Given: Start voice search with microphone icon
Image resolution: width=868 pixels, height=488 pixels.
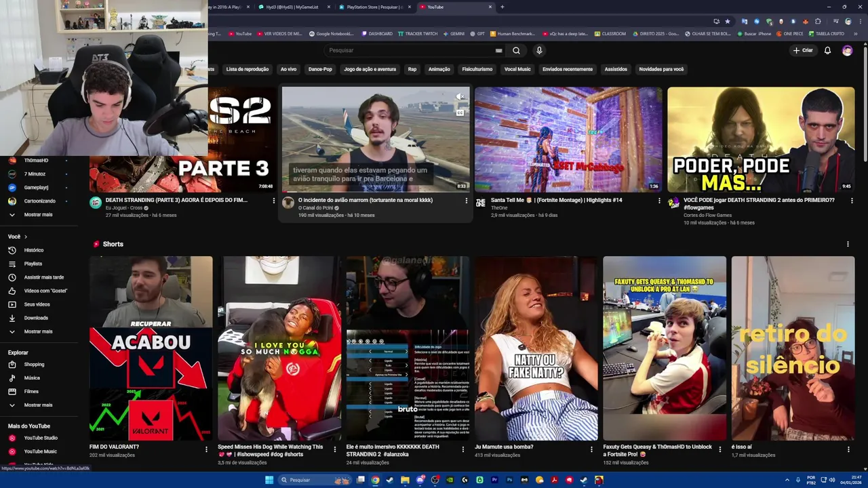Looking at the screenshot, I should (x=539, y=50).
